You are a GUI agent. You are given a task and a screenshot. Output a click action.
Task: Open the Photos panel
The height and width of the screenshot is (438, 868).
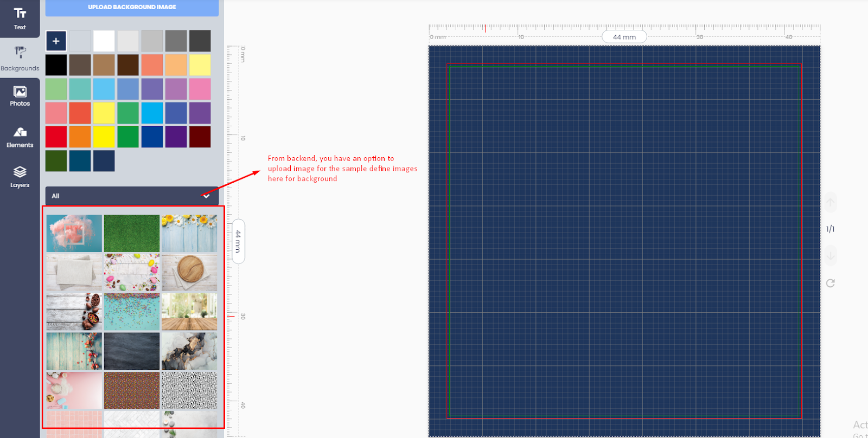[x=20, y=96]
